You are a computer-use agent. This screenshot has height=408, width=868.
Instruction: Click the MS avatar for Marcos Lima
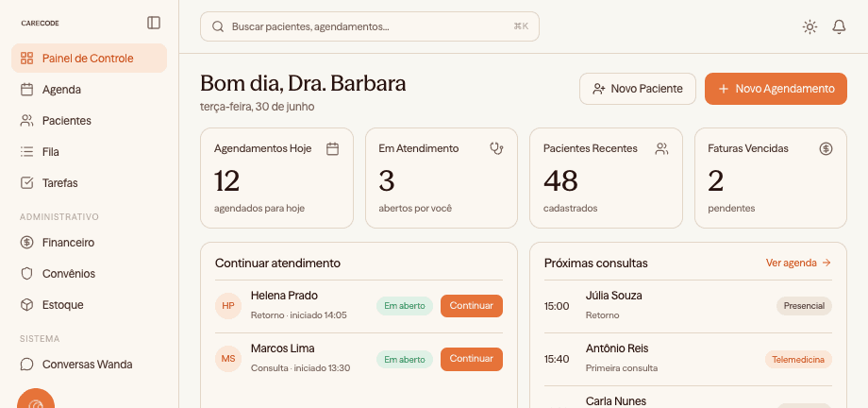coord(228,359)
